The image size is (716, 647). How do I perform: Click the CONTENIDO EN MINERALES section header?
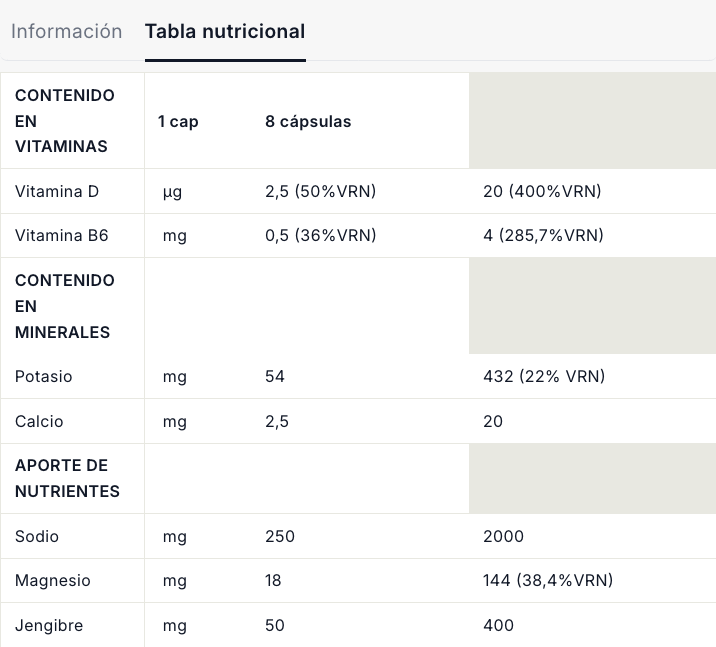pyautogui.click(x=65, y=306)
